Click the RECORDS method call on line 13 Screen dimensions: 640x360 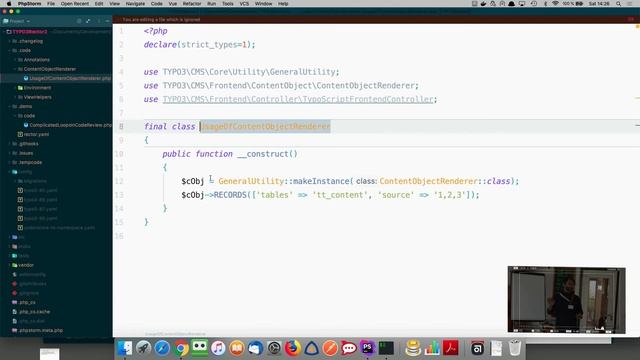click(x=230, y=195)
